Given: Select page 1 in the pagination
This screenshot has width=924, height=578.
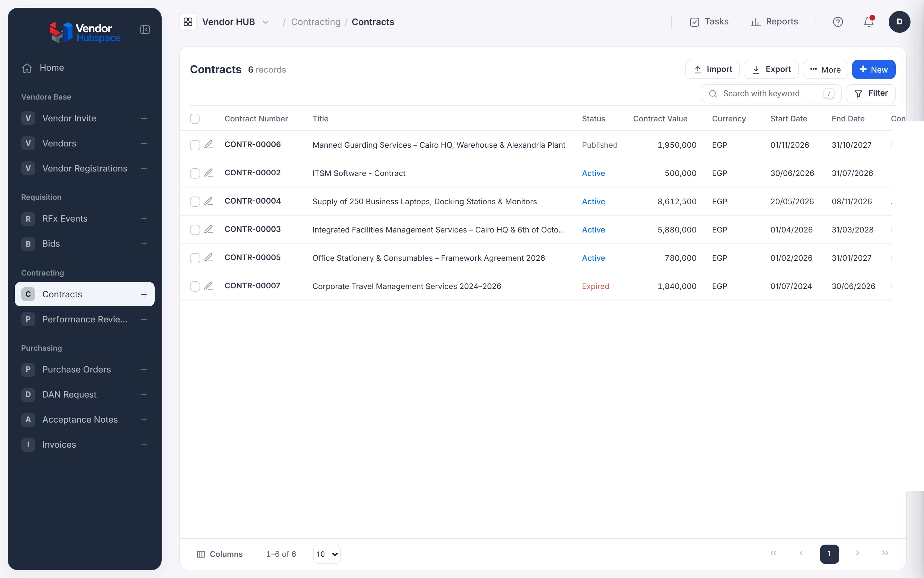Looking at the screenshot, I should (829, 554).
